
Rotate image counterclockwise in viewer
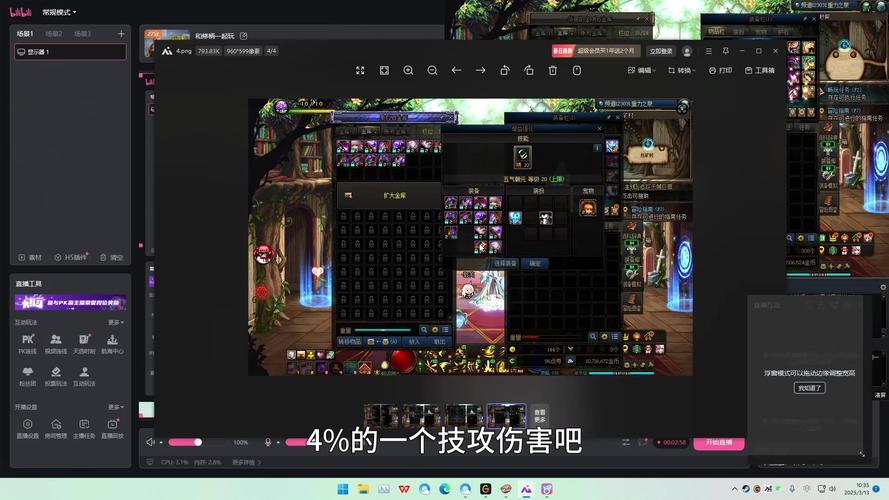(505, 70)
